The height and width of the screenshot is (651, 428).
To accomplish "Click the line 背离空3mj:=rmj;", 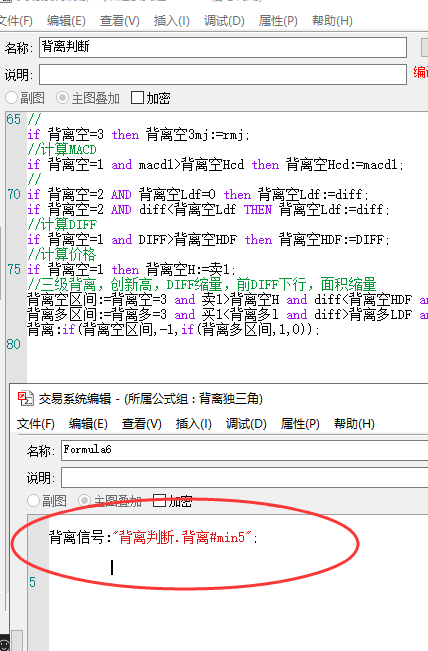I will click(139, 135).
